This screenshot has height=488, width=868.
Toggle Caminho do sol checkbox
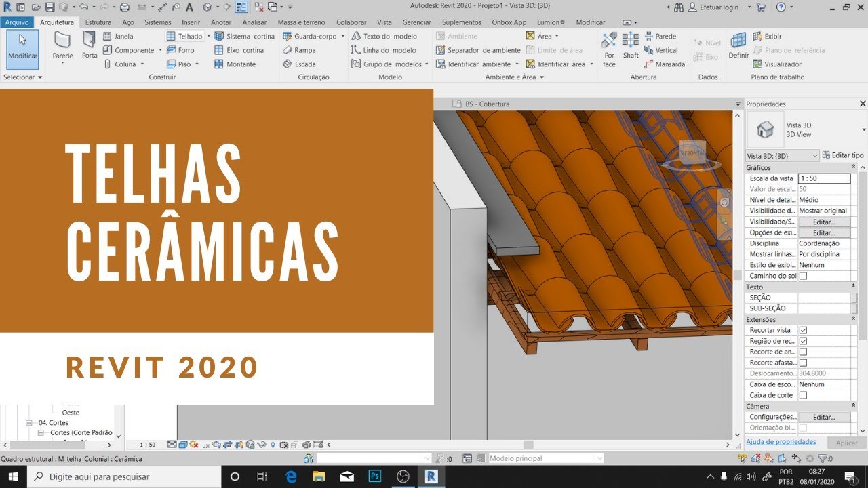[x=803, y=276]
